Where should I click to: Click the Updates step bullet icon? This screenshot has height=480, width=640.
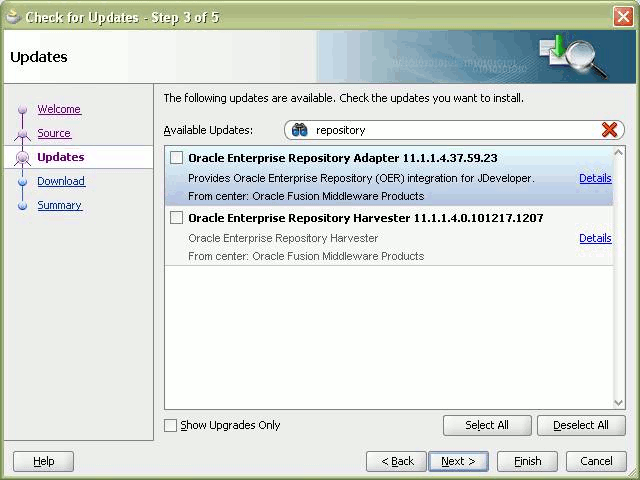(22, 158)
